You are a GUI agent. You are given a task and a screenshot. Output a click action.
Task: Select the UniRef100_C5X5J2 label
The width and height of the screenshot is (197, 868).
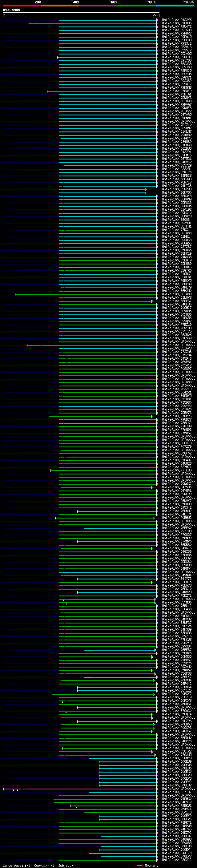coord(177,50)
